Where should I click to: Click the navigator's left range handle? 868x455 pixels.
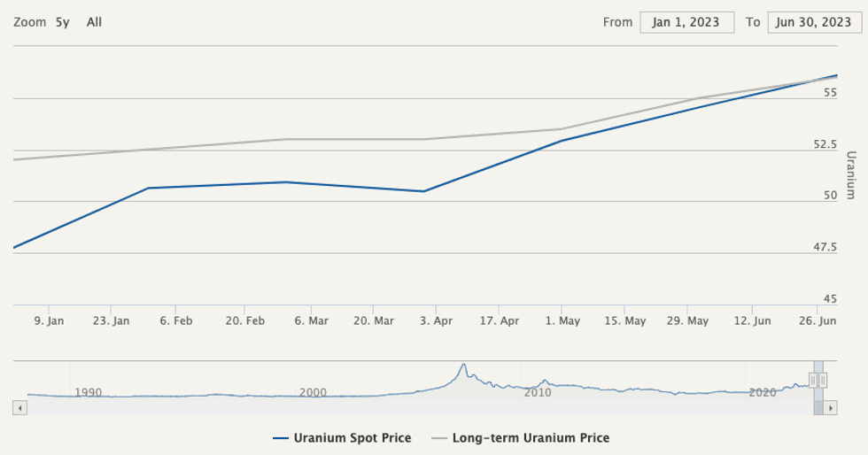click(813, 380)
